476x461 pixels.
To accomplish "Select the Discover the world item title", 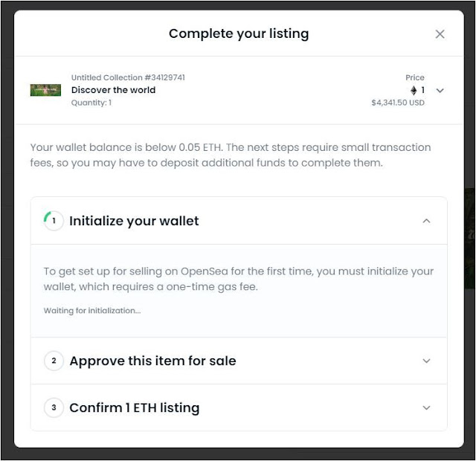I will [113, 90].
